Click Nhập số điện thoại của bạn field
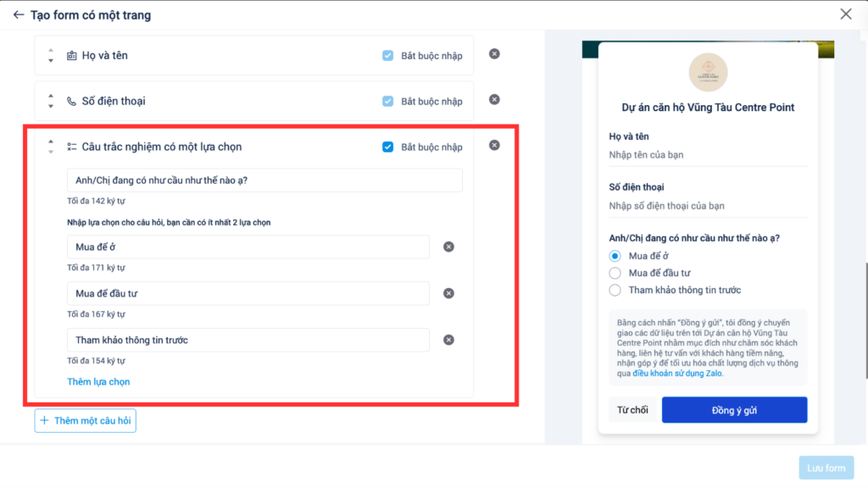This screenshot has height=488, width=868. (708, 206)
